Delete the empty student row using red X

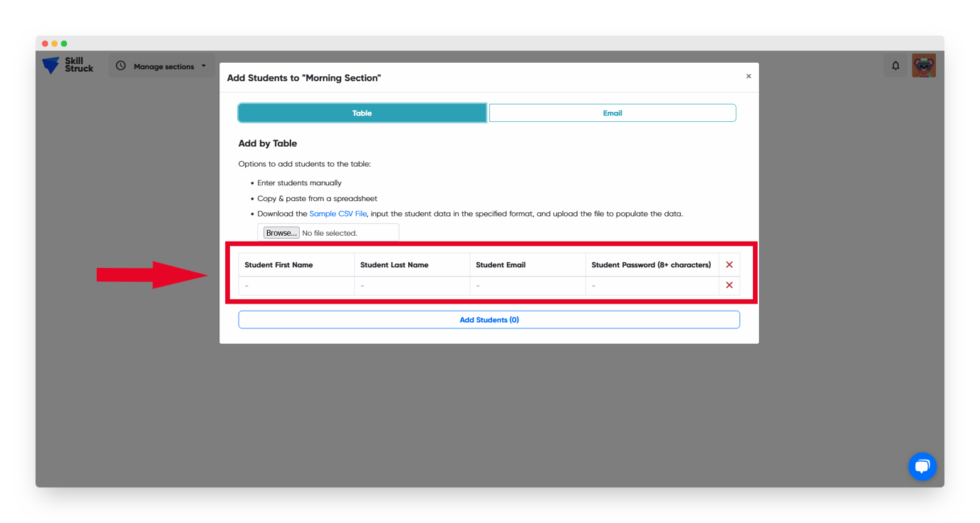pyautogui.click(x=729, y=285)
